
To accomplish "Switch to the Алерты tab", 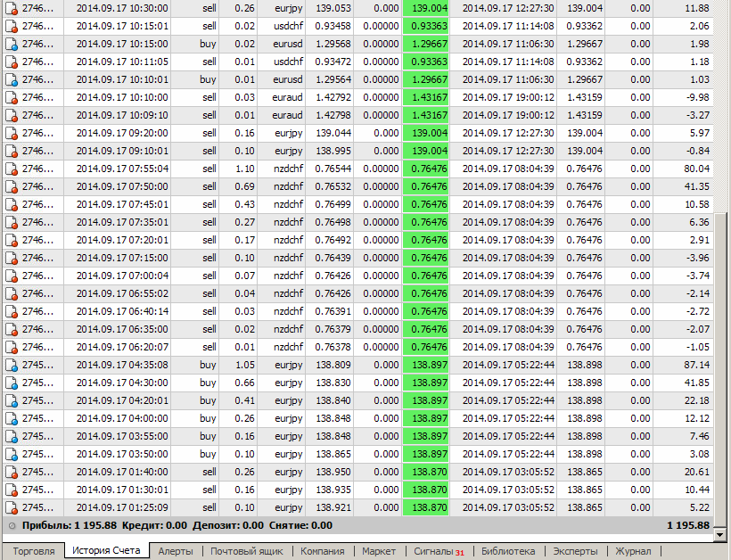I will coord(176,551).
